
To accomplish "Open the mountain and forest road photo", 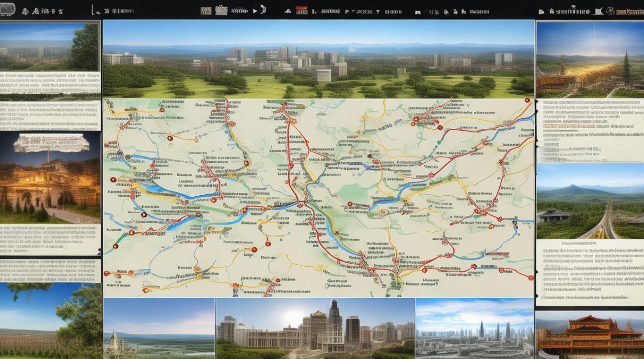I will point(589,201).
